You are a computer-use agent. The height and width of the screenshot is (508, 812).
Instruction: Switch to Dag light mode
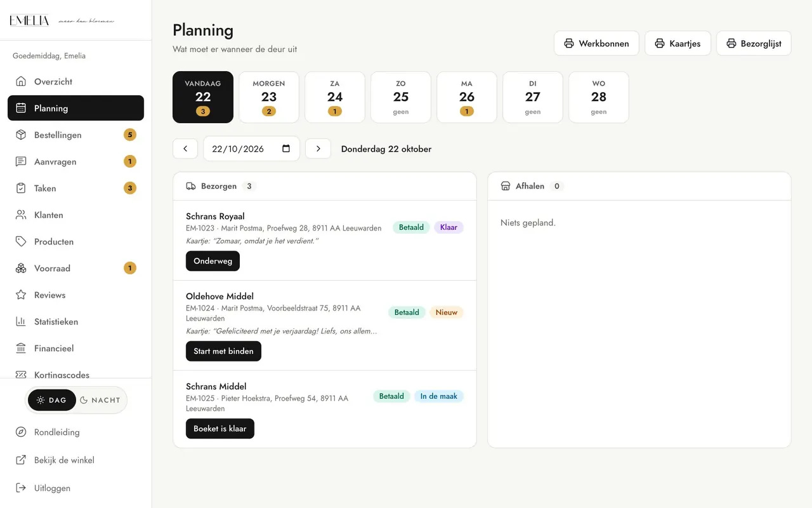click(x=51, y=400)
